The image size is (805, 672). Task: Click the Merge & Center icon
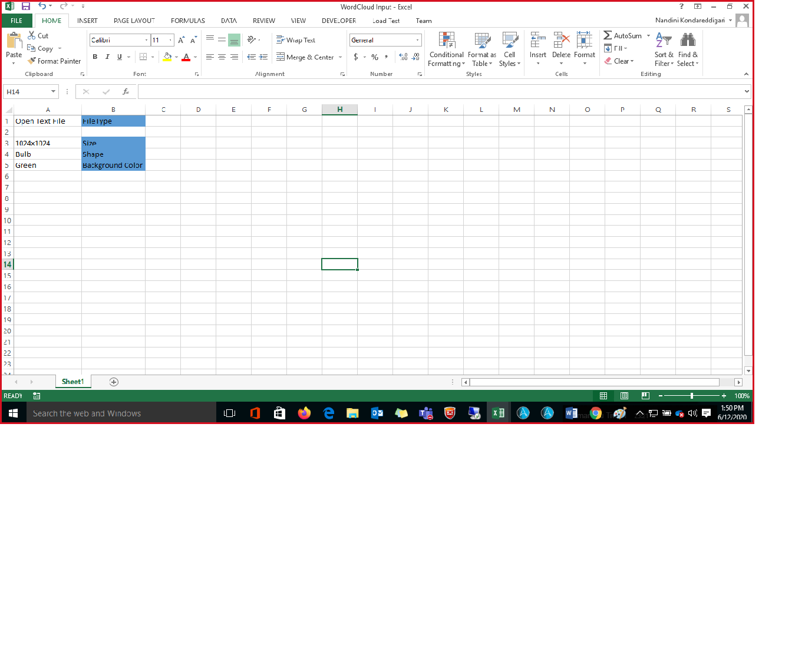(281, 57)
